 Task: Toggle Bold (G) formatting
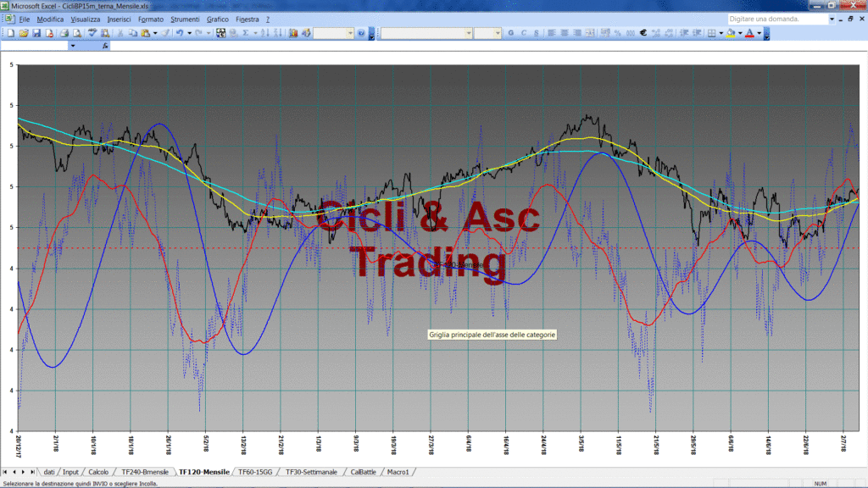(x=511, y=33)
